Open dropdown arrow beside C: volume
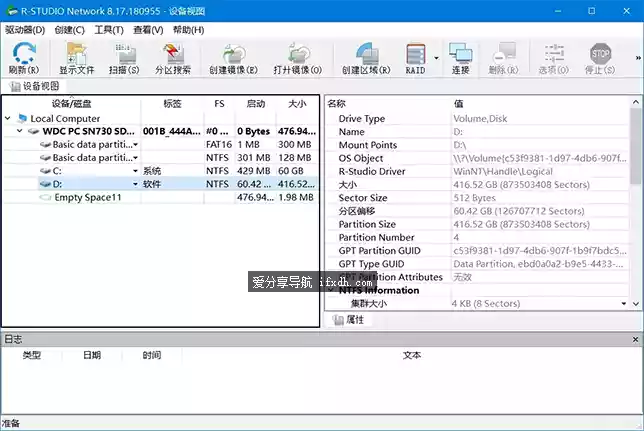The height and width of the screenshot is (431, 644). [x=136, y=171]
